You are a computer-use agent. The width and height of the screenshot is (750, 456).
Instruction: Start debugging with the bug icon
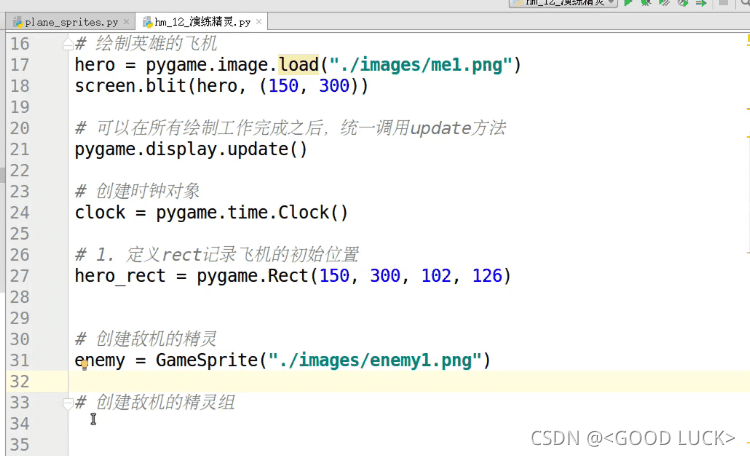(646, 3)
